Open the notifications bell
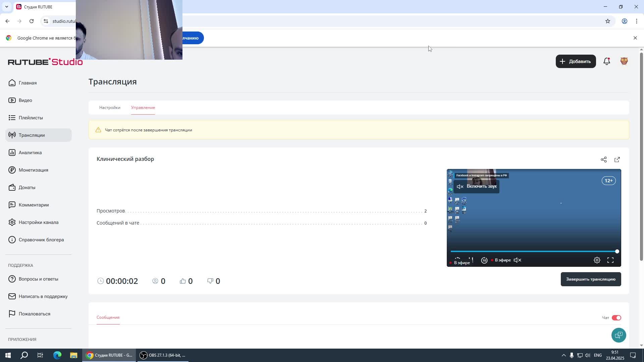 (x=606, y=61)
